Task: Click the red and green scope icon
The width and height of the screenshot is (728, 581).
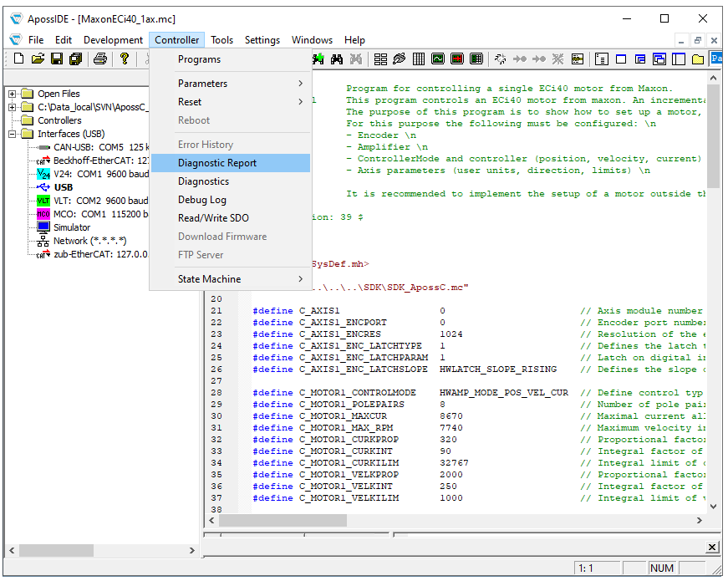Action: pos(457,59)
